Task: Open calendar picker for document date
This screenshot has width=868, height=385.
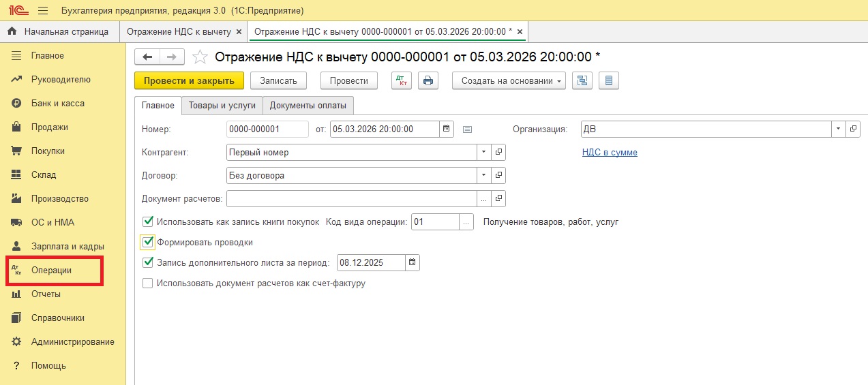Action: (447, 129)
